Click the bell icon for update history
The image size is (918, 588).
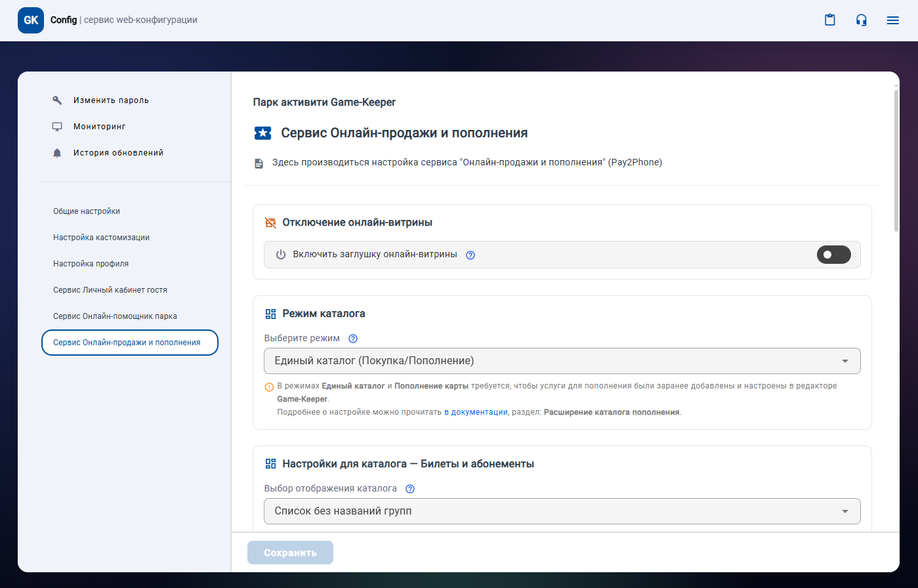(x=57, y=153)
